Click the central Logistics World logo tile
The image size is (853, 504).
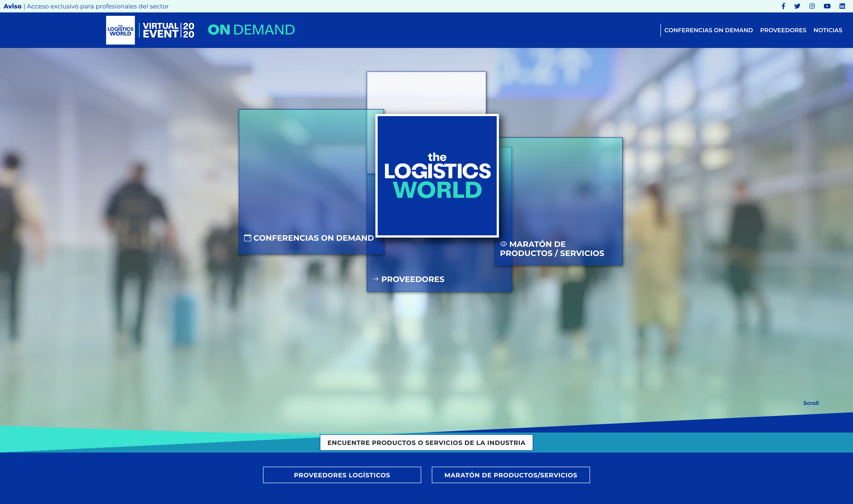pos(437,176)
